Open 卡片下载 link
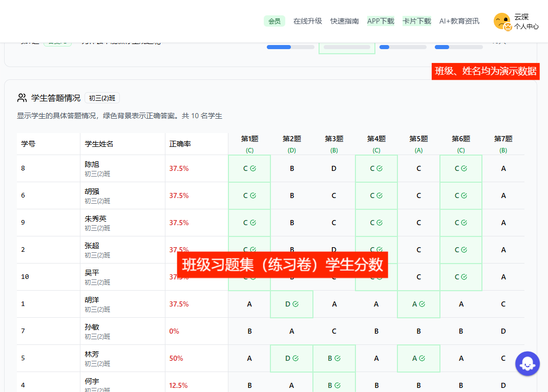548x392 pixels. coord(416,21)
